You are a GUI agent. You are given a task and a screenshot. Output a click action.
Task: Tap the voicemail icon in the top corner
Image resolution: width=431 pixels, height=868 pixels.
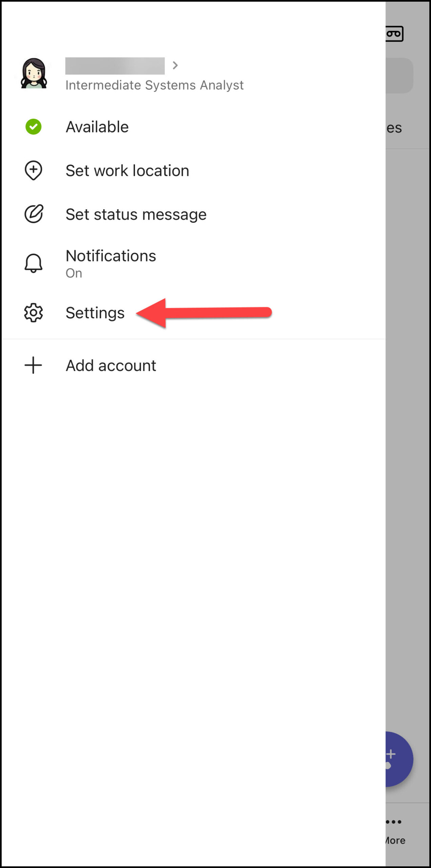394,34
